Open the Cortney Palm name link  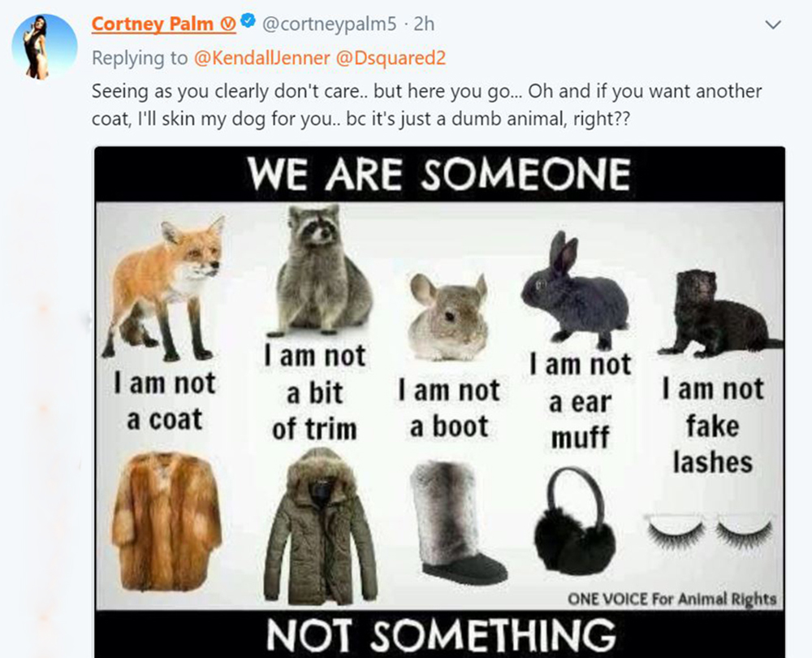pos(153,24)
